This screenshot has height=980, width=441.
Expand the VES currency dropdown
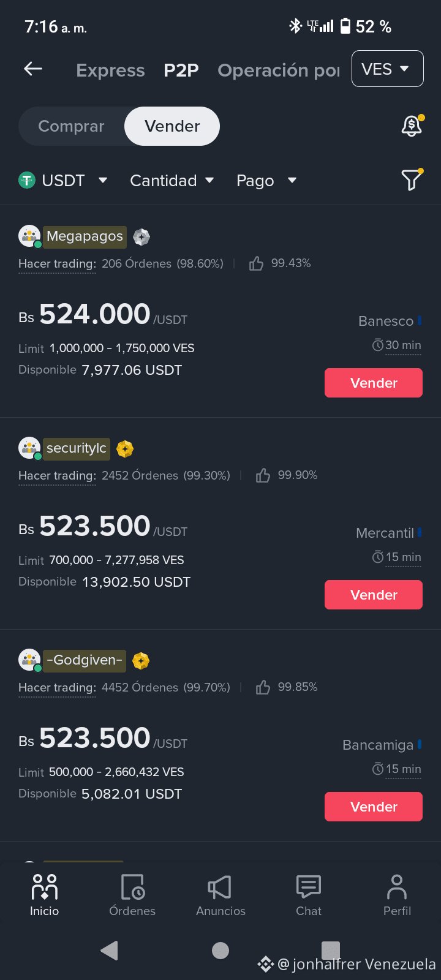coord(387,69)
